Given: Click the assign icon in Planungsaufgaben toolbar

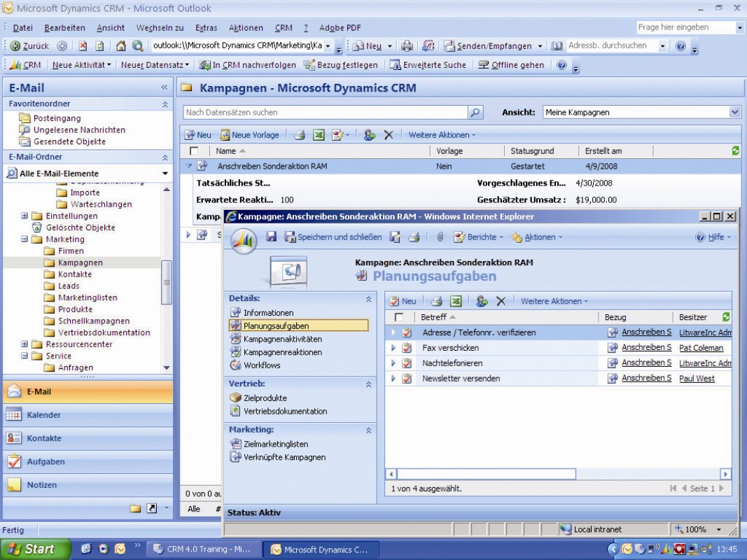Looking at the screenshot, I should [x=482, y=301].
